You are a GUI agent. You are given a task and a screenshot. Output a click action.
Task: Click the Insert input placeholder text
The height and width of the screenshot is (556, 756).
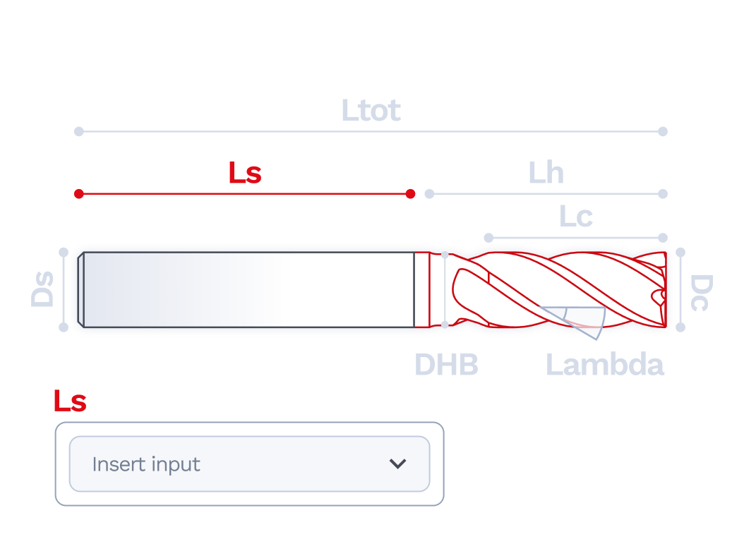point(146,464)
